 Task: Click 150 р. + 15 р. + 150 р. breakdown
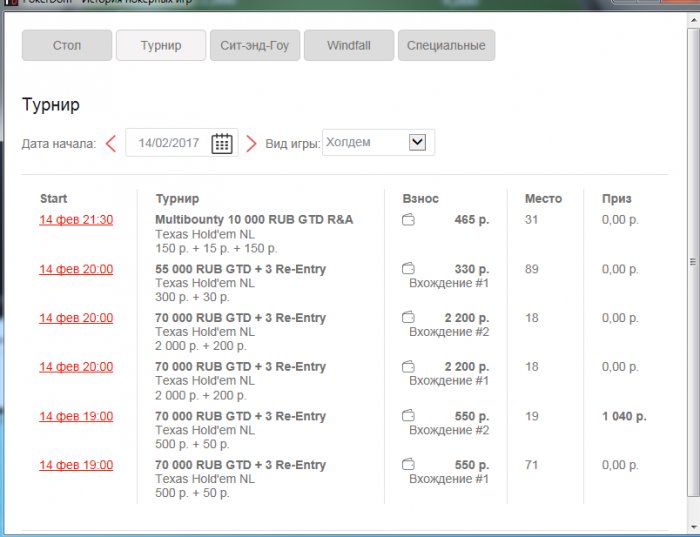pos(216,248)
